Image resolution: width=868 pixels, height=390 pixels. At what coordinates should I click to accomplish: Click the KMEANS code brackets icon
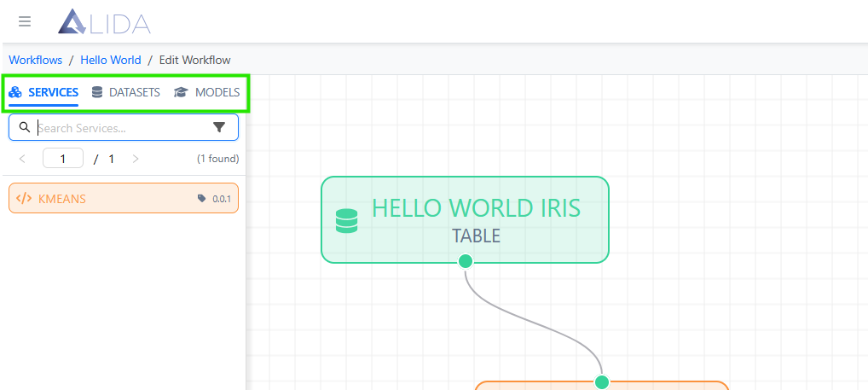pyautogui.click(x=24, y=198)
